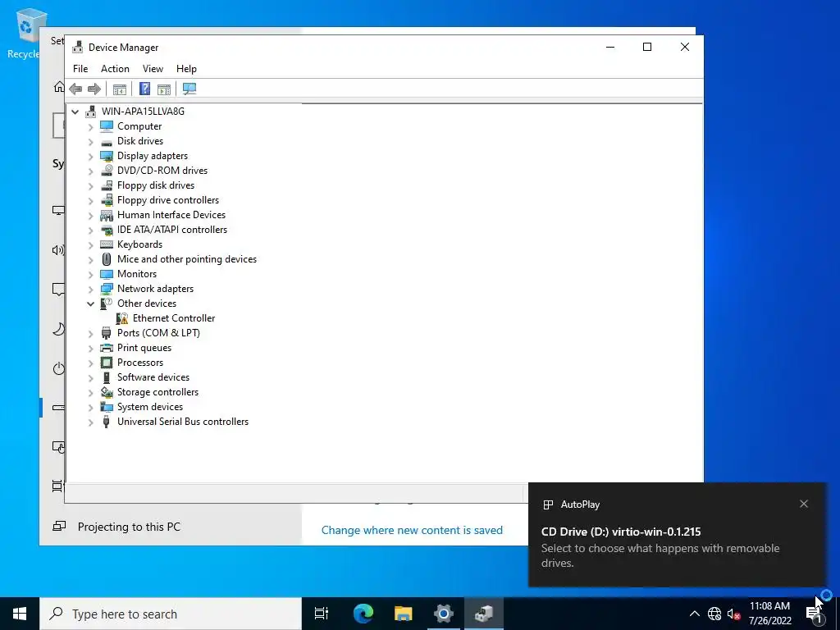The image size is (840, 630).
Task: Select the Disk drives icon
Action: (107, 141)
